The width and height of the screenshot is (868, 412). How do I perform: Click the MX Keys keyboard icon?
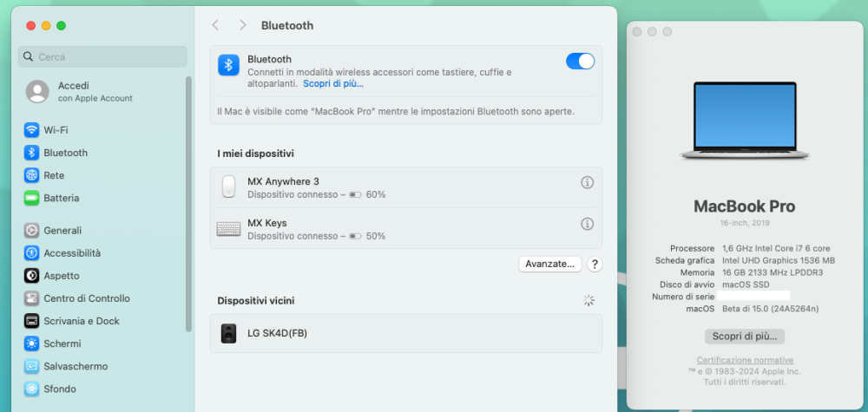click(x=228, y=229)
